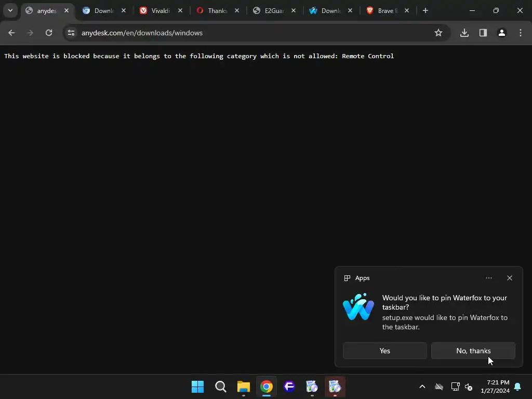The width and height of the screenshot is (532, 399).
Task: Toggle Chrome side panel
Action: click(483, 33)
